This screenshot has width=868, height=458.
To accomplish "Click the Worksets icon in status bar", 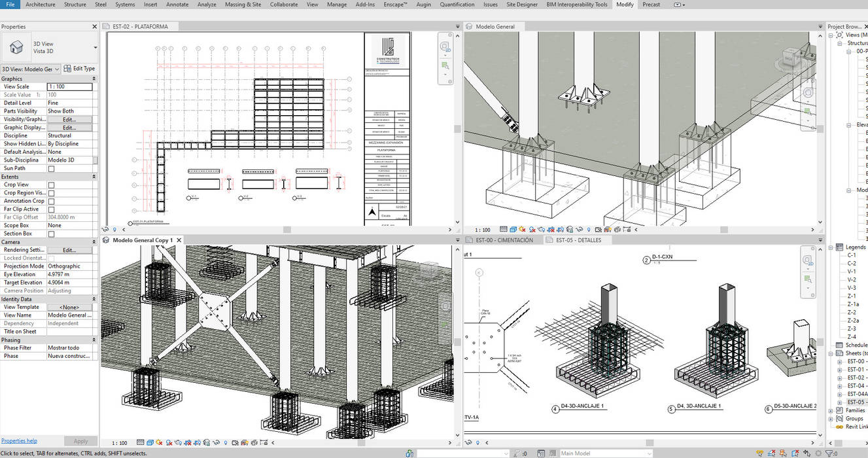I will (x=409, y=453).
